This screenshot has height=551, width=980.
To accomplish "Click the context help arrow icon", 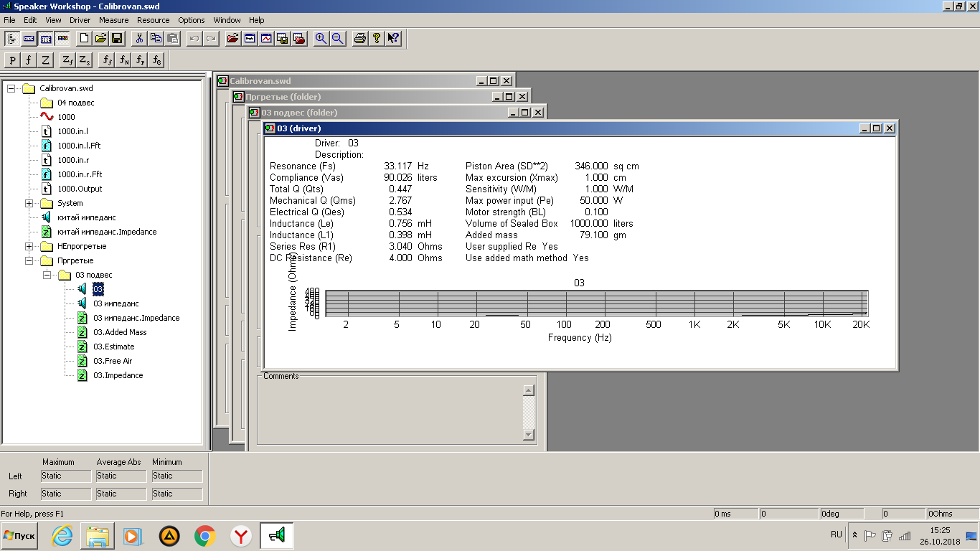I will tap(393, 39).
